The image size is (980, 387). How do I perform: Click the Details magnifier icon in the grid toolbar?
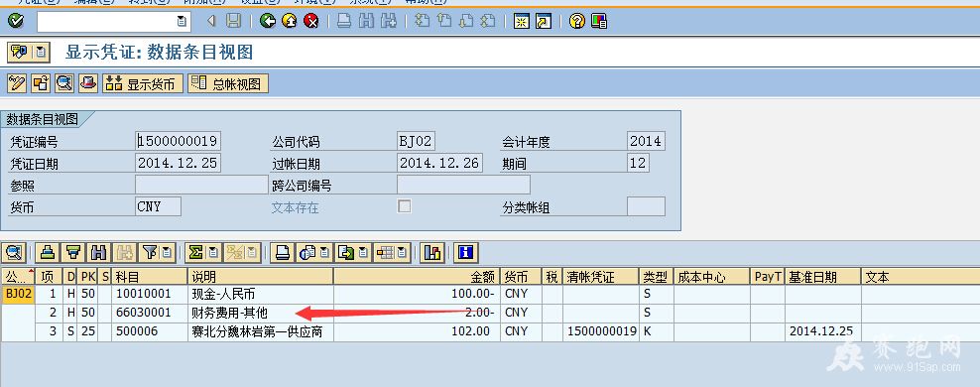(x=14, y=253)
